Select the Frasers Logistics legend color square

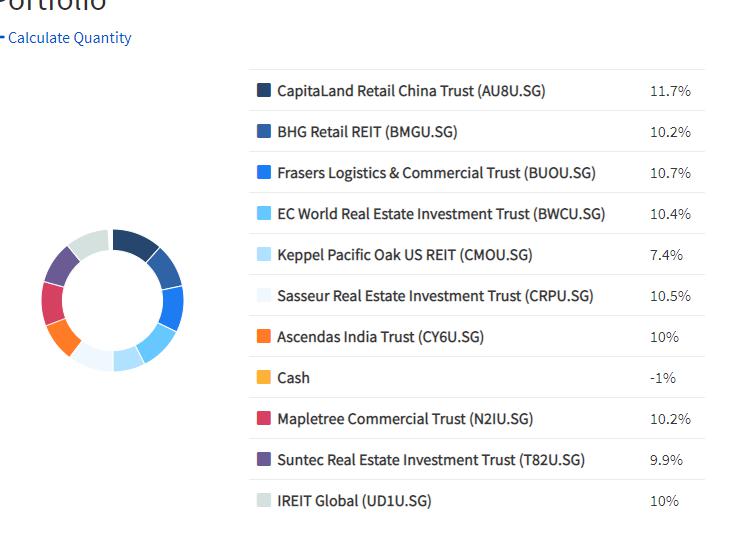click(x=264, y=172)
